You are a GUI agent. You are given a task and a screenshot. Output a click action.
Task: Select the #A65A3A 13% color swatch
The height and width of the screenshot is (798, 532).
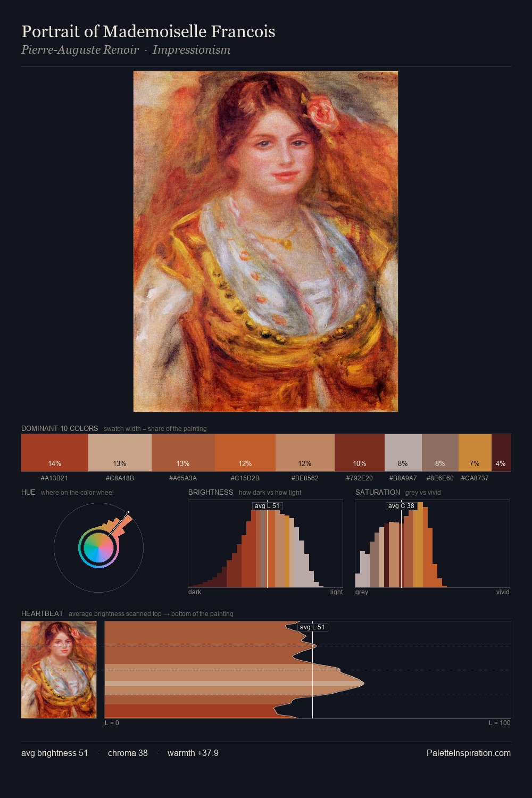(x=183, y=453)
